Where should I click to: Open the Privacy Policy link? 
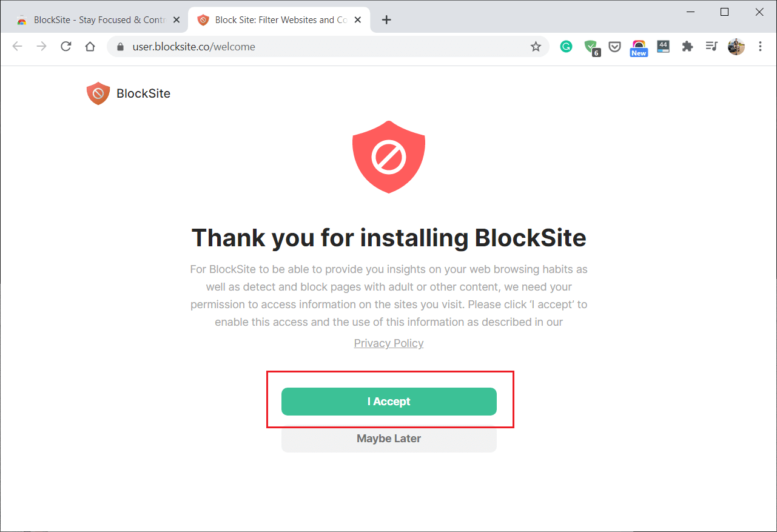tap(389, 343)
